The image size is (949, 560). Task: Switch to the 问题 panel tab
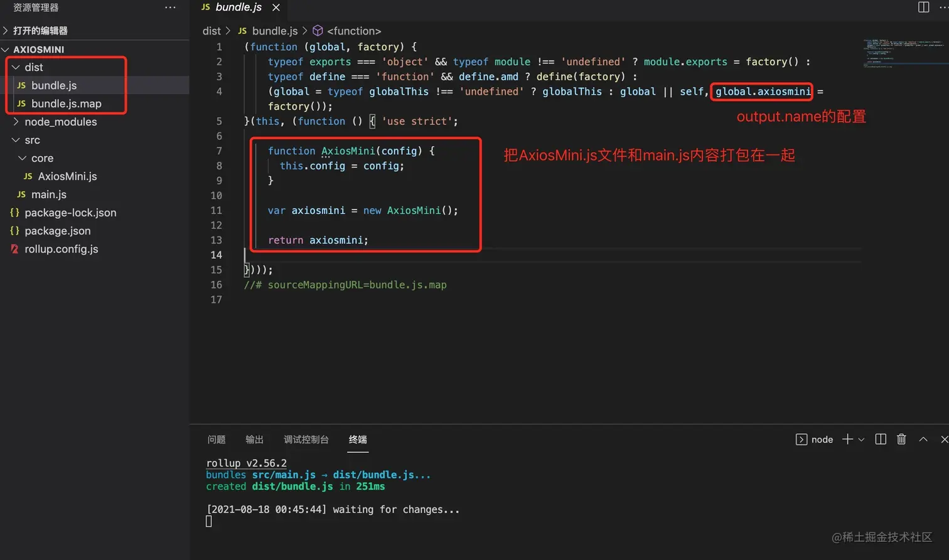tap(217, 440)
